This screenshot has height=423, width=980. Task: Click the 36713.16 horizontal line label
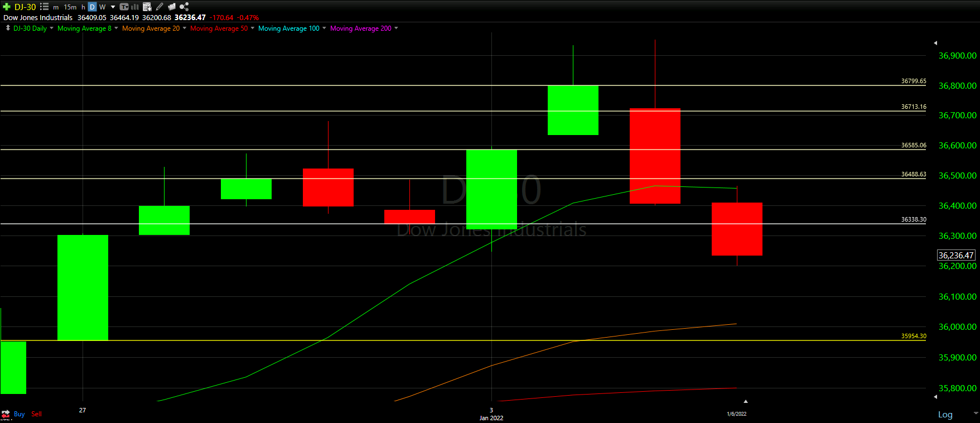pos(914,107)
